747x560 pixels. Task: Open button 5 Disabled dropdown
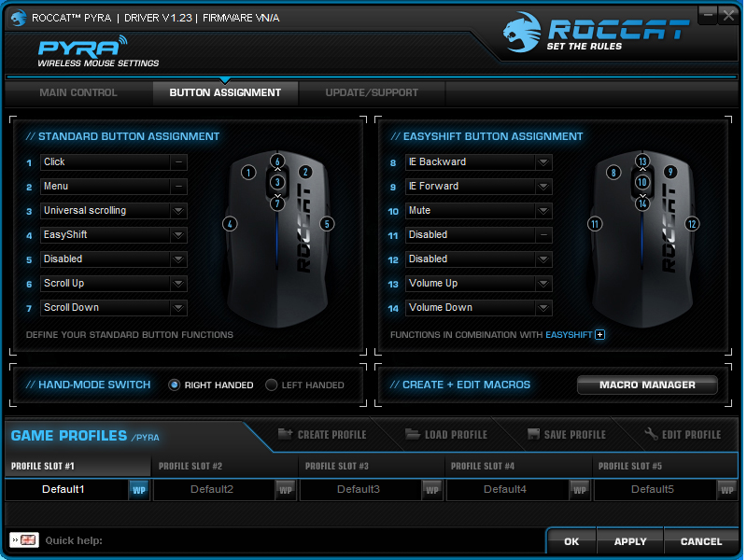coord(178,259)
